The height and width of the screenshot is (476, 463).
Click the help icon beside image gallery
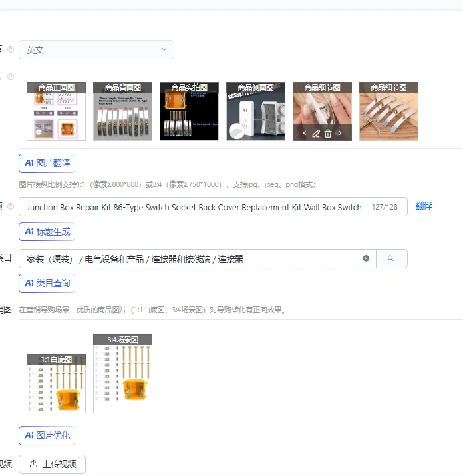[x=11, y=77]
